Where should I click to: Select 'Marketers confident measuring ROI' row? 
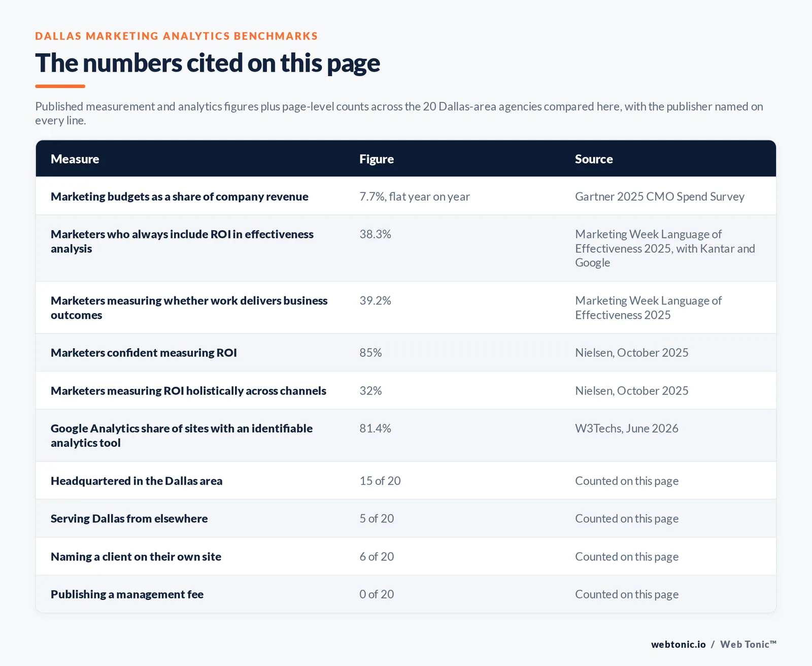405,352
